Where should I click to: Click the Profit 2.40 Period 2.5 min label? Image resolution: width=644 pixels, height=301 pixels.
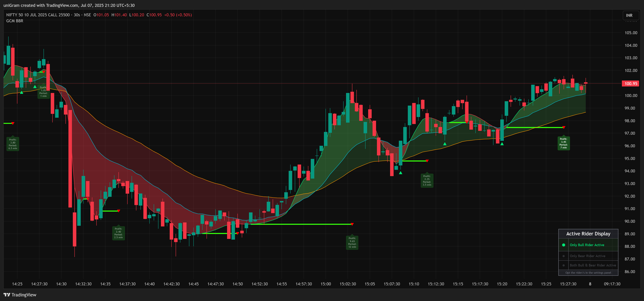click(118, 233)
